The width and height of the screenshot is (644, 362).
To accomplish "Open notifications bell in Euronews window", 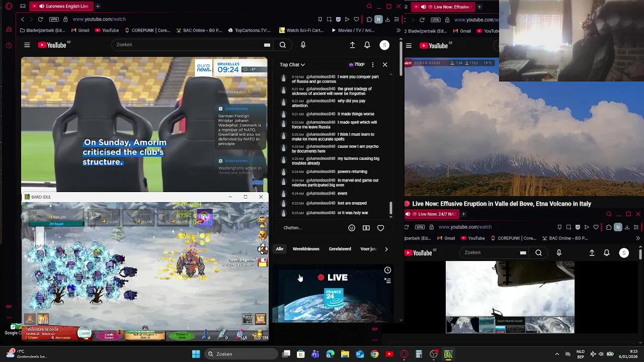I will (x=367, y=45).
